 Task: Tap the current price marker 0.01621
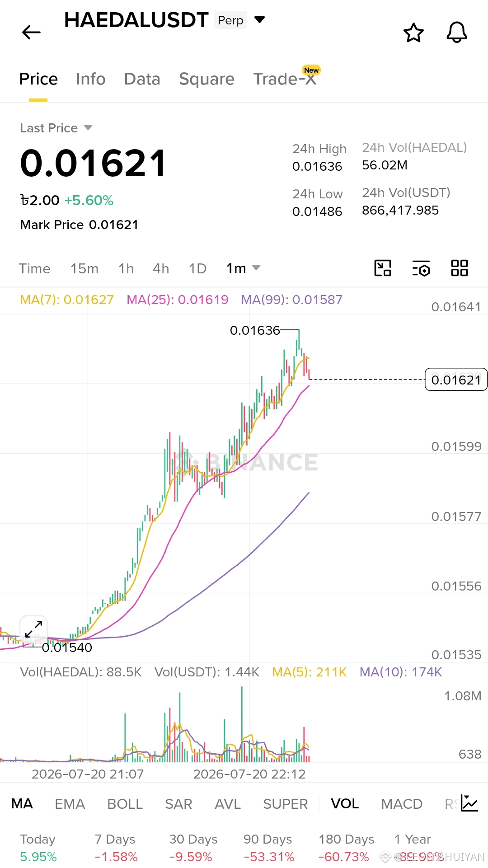[456, 380]
